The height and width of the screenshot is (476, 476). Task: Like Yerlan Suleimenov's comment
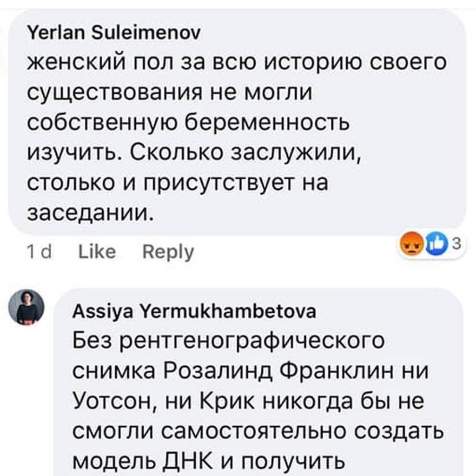[x=97, y=252]
